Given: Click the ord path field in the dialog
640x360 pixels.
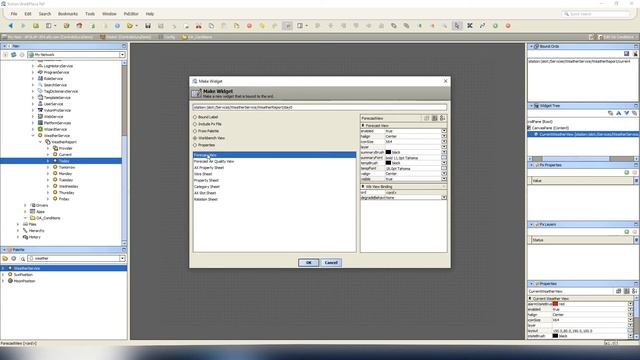Looking at the screenshot, I should pyautogui.click(x=320, y=107).
